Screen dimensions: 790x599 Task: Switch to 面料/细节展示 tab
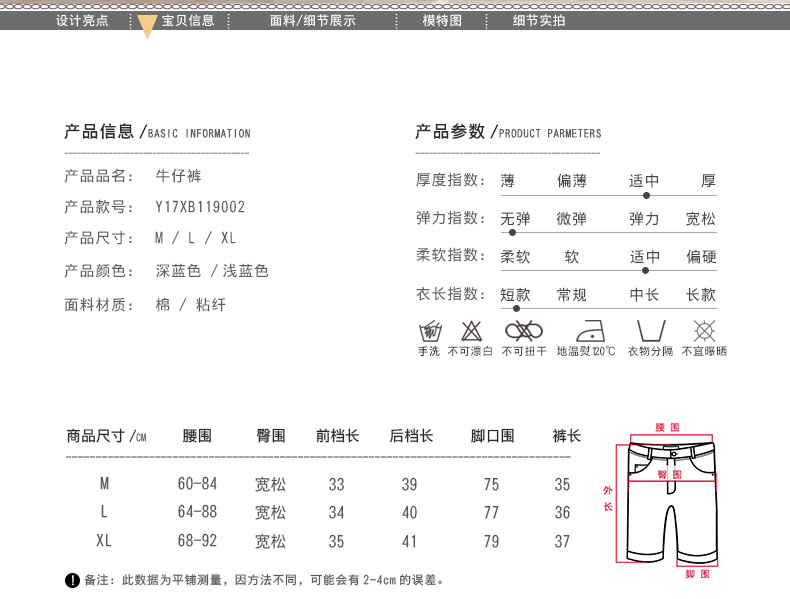point(313,21)
